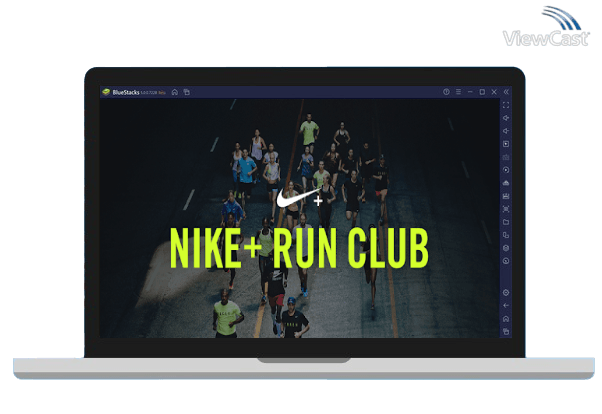Go to BlueStacks home from title bar
602x414 pixels.
(175, 92)
